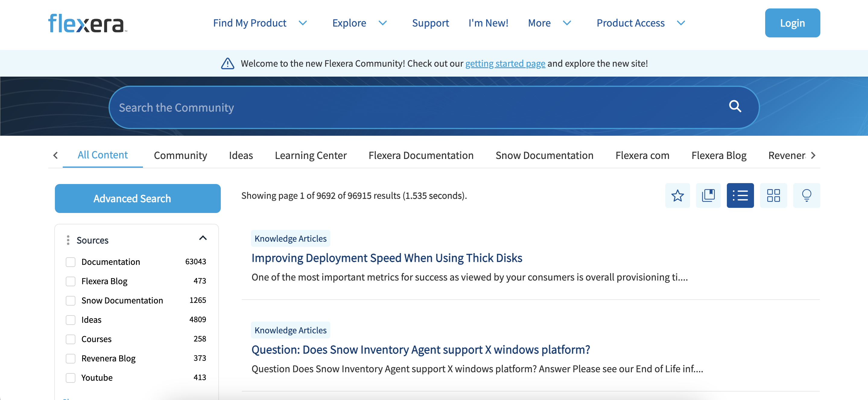The width and height of the screenshot is (868, 400).
Task: Click the search input field
Action: (x=434, y=107)
